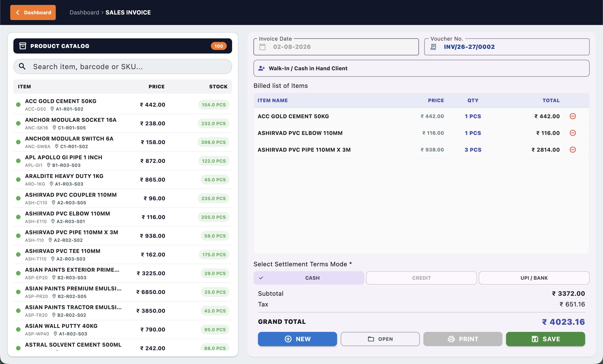The height and width of the screenshot is (364, 603).
Task: Click 58.0 PCS stock badge
Action: (215, 236)
